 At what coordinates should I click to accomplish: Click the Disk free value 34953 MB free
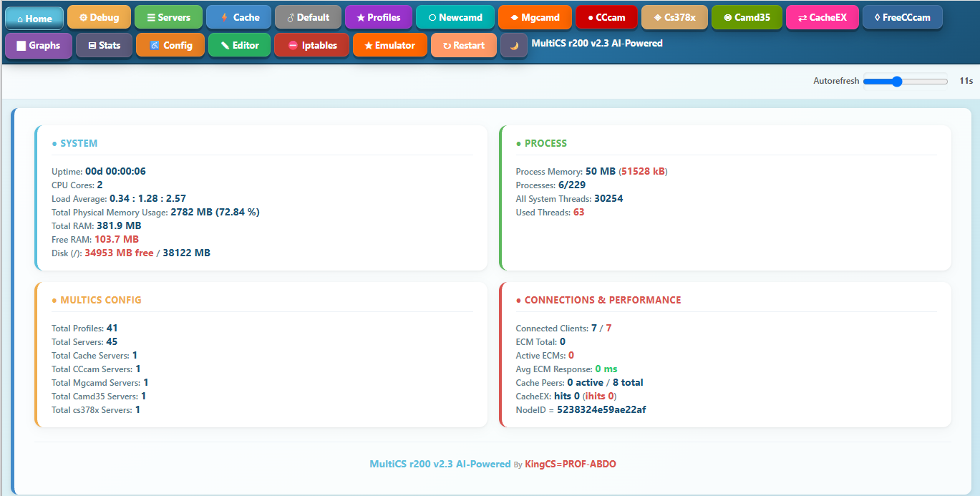pyautogui.click(x=119, y=253)
